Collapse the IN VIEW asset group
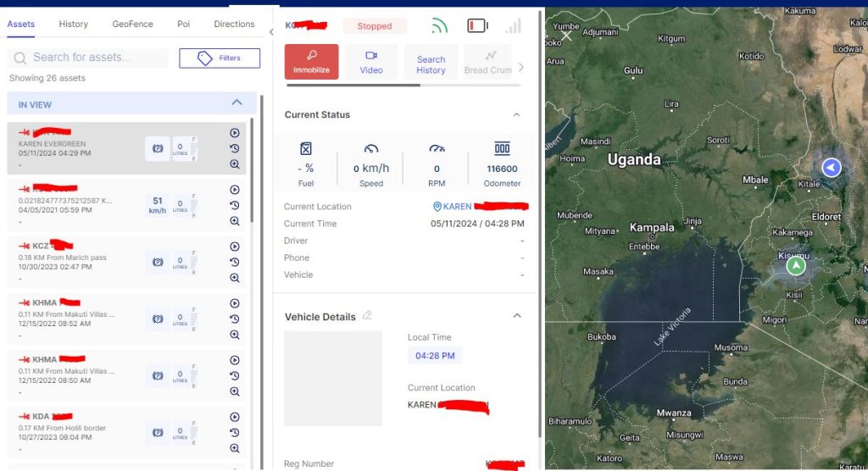The image size is (868, 471). 236,103
